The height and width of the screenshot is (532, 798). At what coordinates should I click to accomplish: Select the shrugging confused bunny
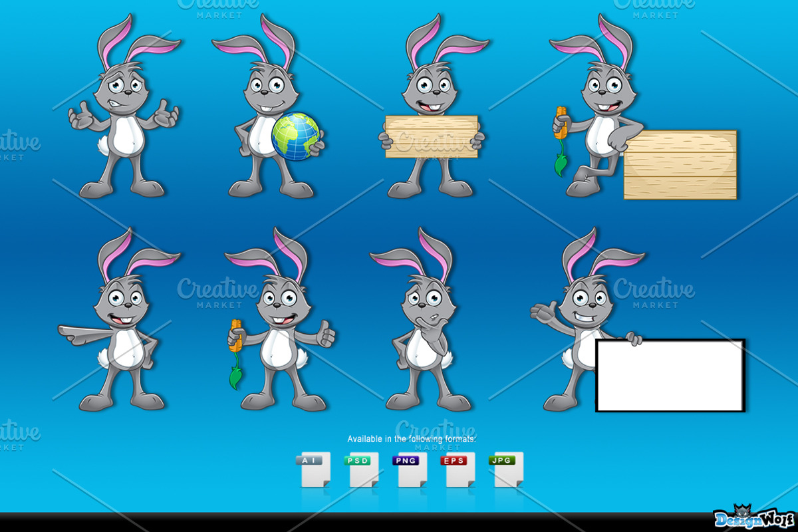[x=124, y=106]
